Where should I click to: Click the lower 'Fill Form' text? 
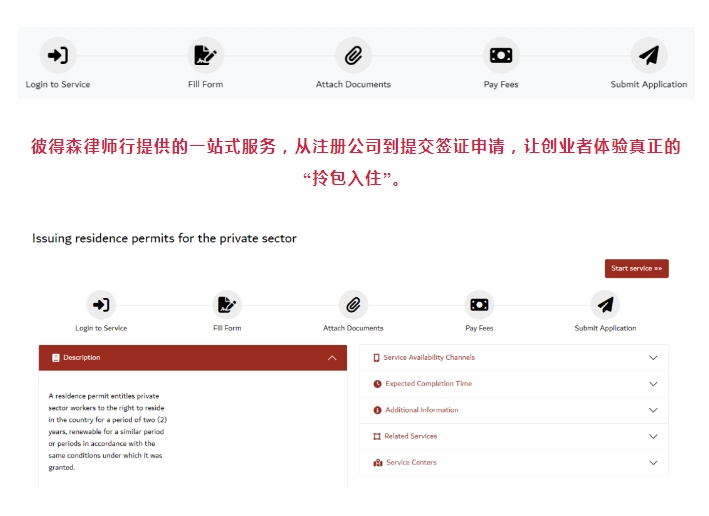[227, 328]
